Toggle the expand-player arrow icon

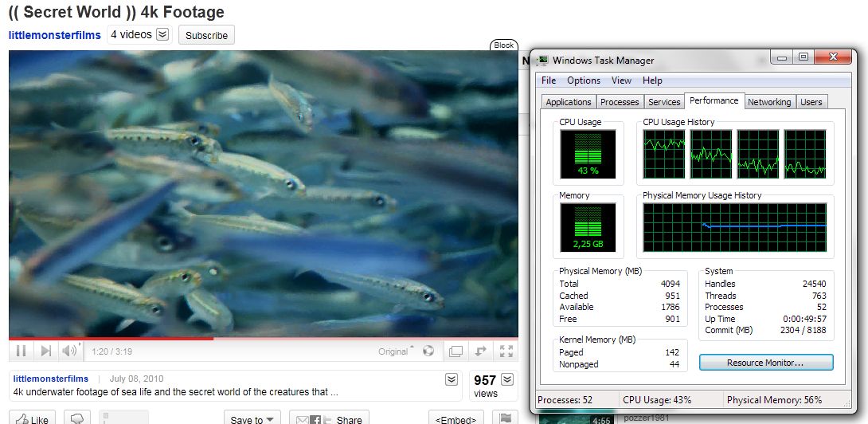481,351
